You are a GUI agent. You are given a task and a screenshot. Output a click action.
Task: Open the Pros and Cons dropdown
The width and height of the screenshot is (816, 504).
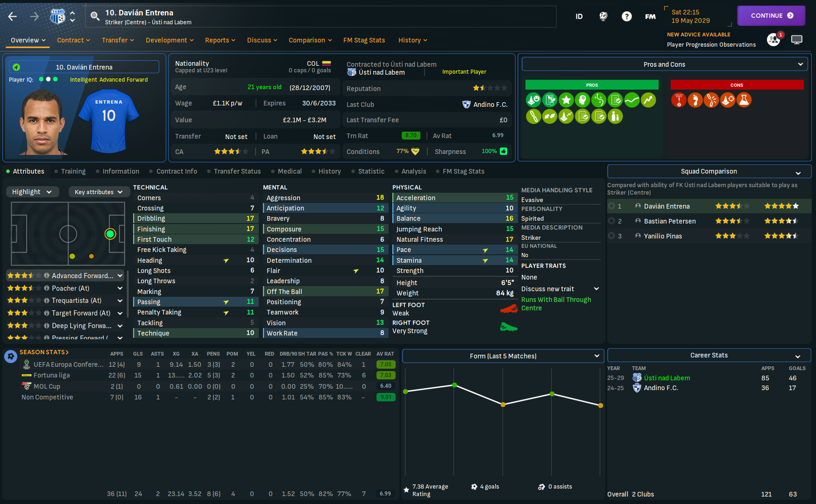coord(665,64)
